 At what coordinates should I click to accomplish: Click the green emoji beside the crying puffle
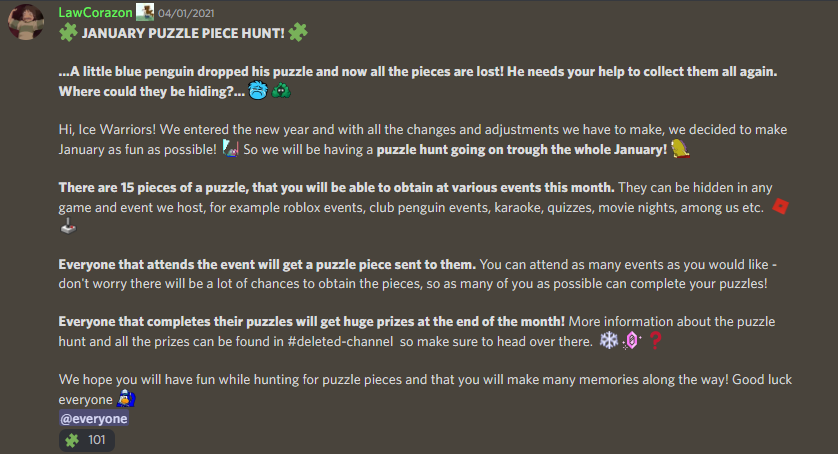point(281,91)
